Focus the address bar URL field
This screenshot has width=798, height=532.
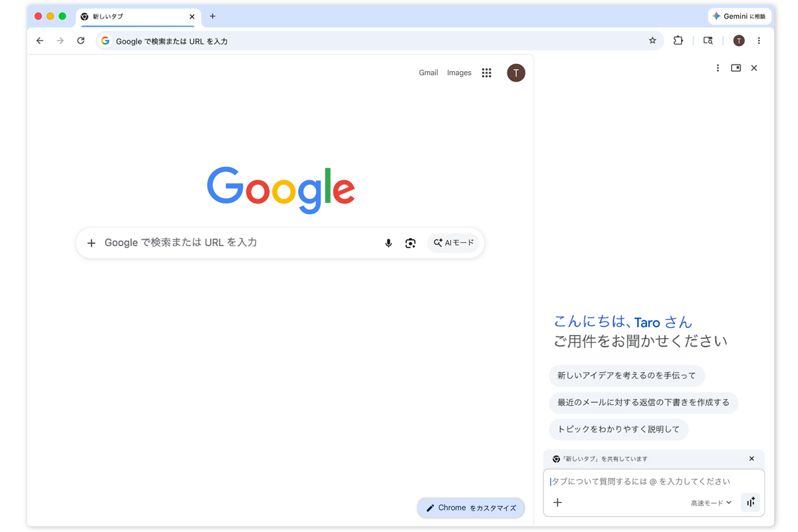[379, 41]
